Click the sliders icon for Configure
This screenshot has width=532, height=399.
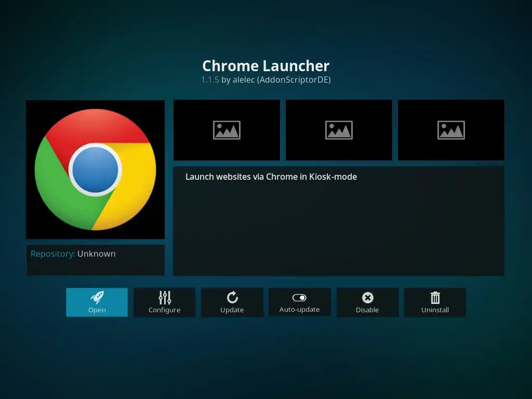pos(164,298)
